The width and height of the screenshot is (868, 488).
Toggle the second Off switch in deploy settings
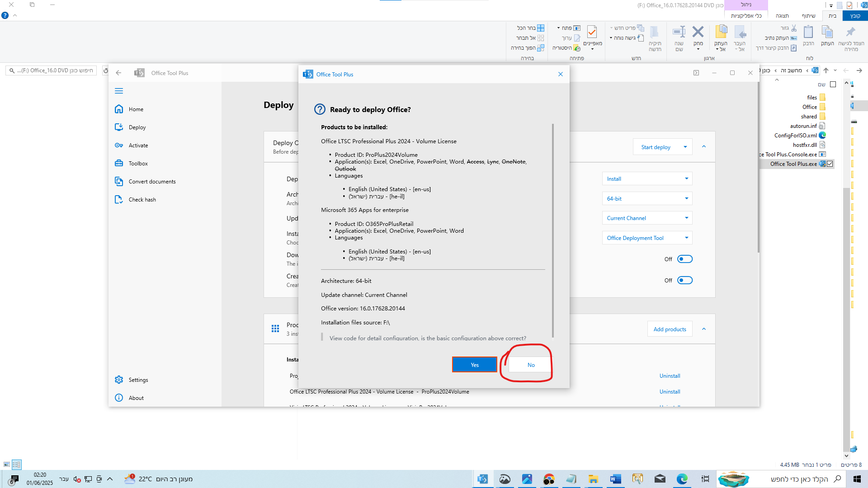pyautogui.click(x=685, y=280)
